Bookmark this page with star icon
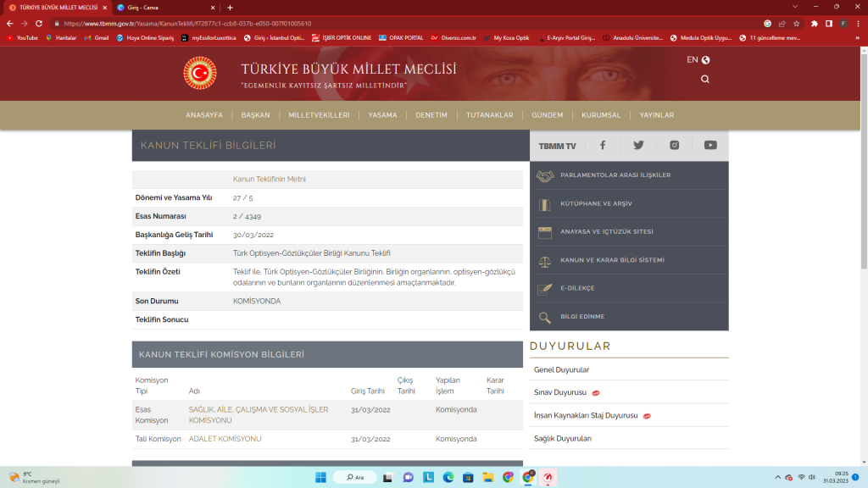This screenshot has height=488, width=868. (x=796, y=24)
